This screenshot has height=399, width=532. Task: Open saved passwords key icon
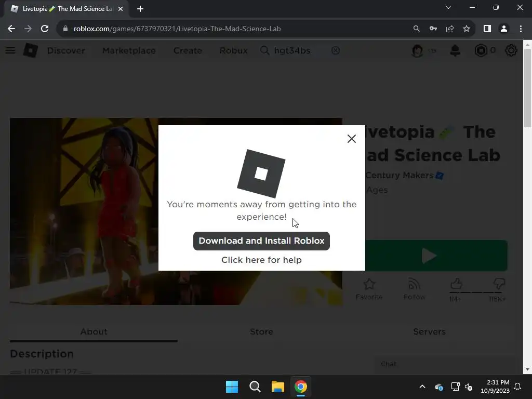point(433,29)
